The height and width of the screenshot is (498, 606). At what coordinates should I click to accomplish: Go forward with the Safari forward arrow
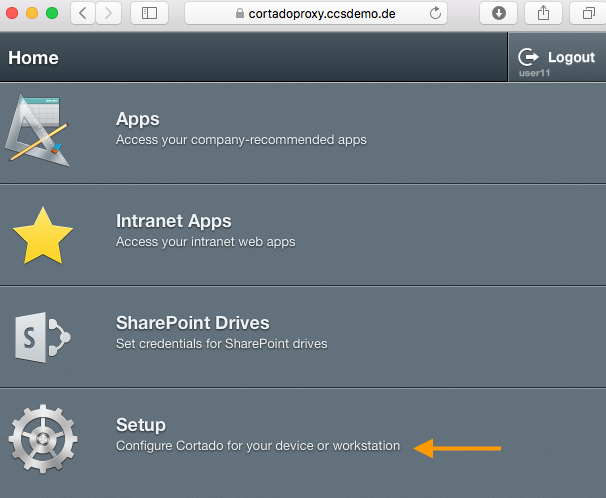[x=109, y=13]
